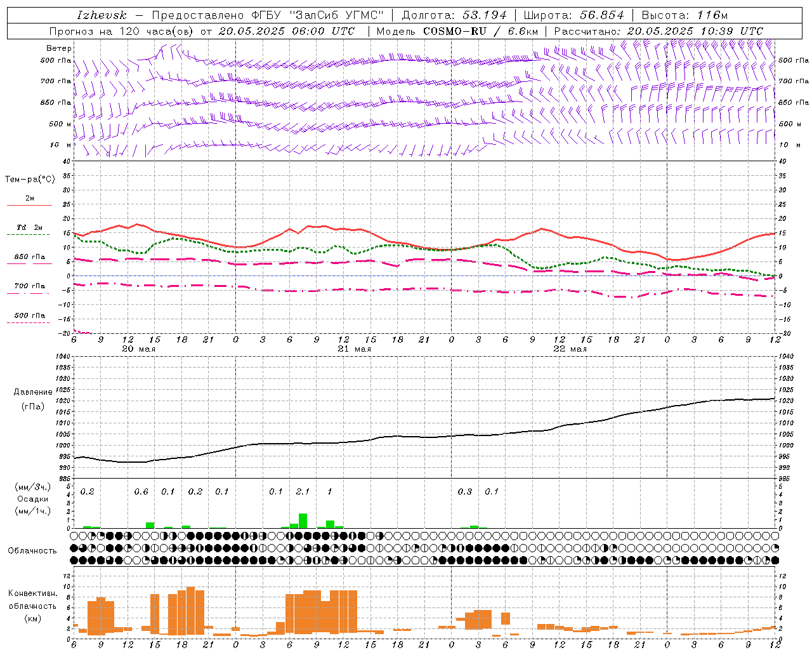The width and height of the screenshot is (812, 650).
Task: Click the elevation text "Высота: 116м"
Action: click(x=684, y=15)
